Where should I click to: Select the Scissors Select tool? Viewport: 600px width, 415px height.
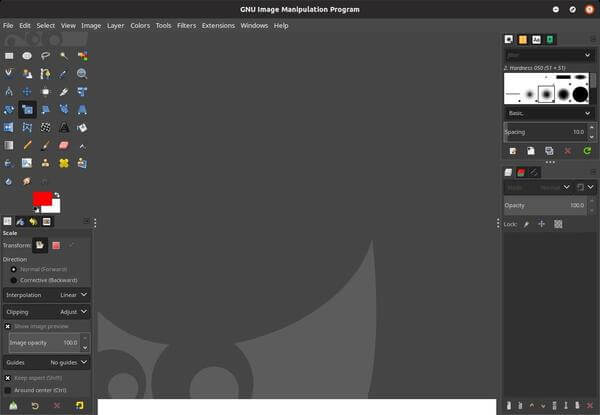[x=9, y=73]
